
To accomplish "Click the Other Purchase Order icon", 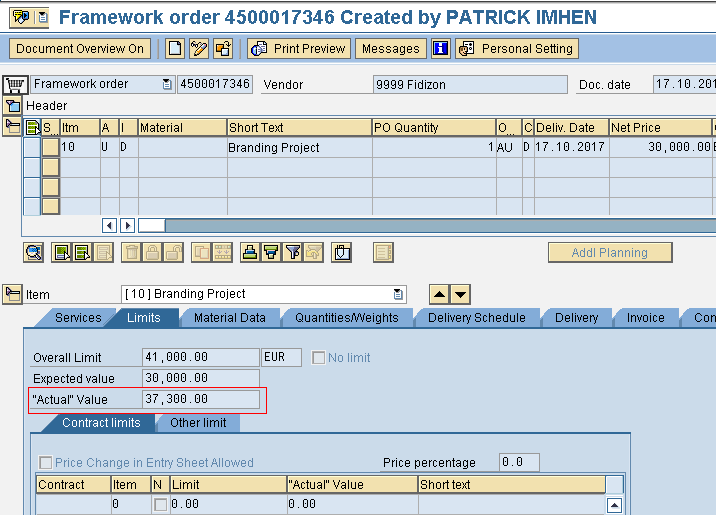I will click(x=223, y=48).
